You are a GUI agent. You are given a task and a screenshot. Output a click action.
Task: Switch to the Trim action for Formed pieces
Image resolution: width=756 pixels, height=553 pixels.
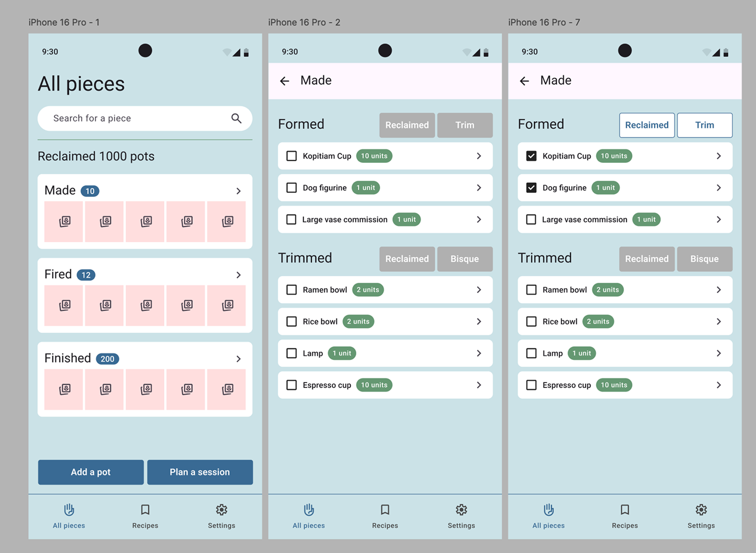(465, 125)
